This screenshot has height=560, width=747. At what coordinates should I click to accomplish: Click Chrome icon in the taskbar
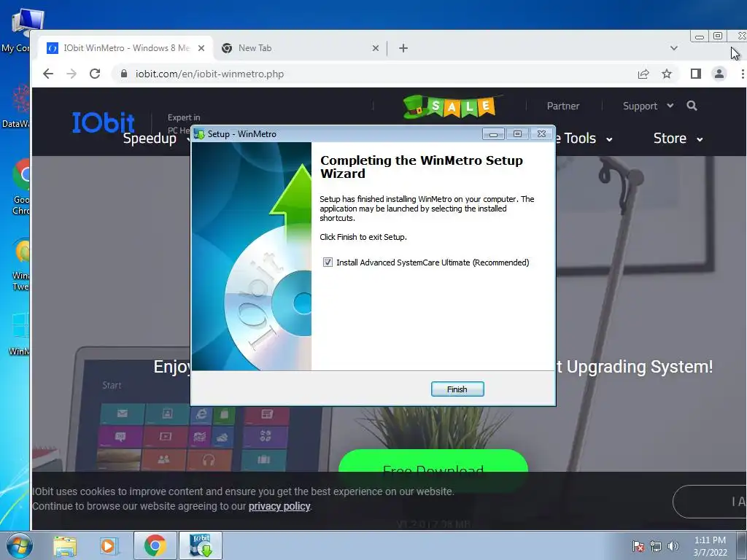(x=155, y=545)
